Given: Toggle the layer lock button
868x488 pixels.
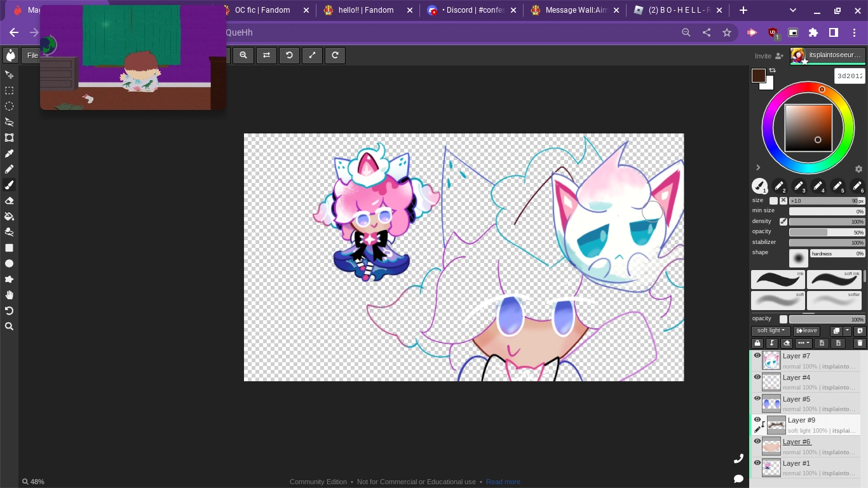Looking at the screenshot, I should [x=757, y=343].
